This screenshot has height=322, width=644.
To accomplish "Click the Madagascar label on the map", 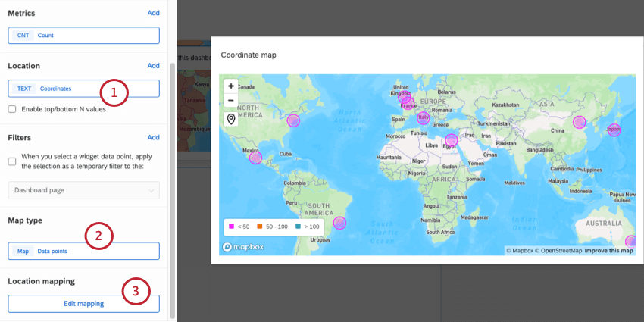I will coord(474,217).
